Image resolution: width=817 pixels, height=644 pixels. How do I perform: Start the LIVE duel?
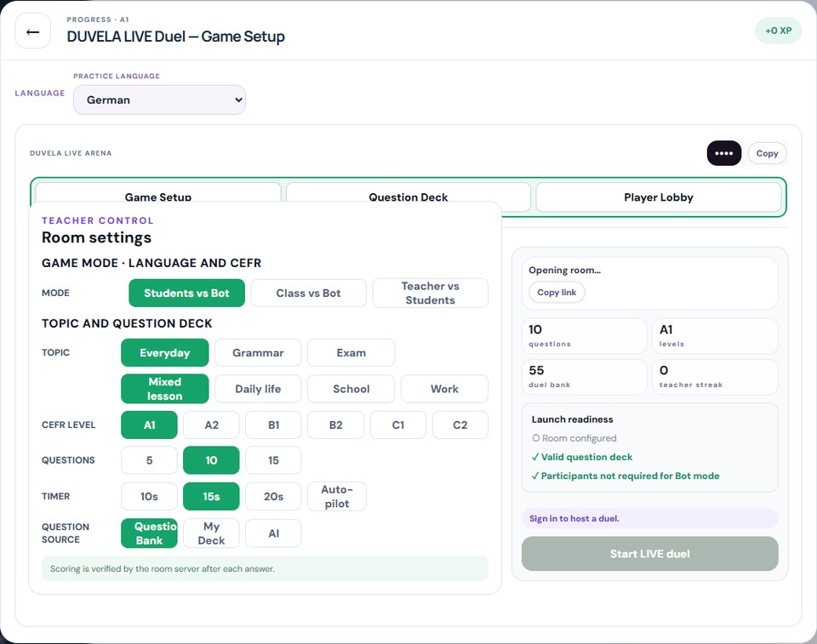click(x=649, y=554)
